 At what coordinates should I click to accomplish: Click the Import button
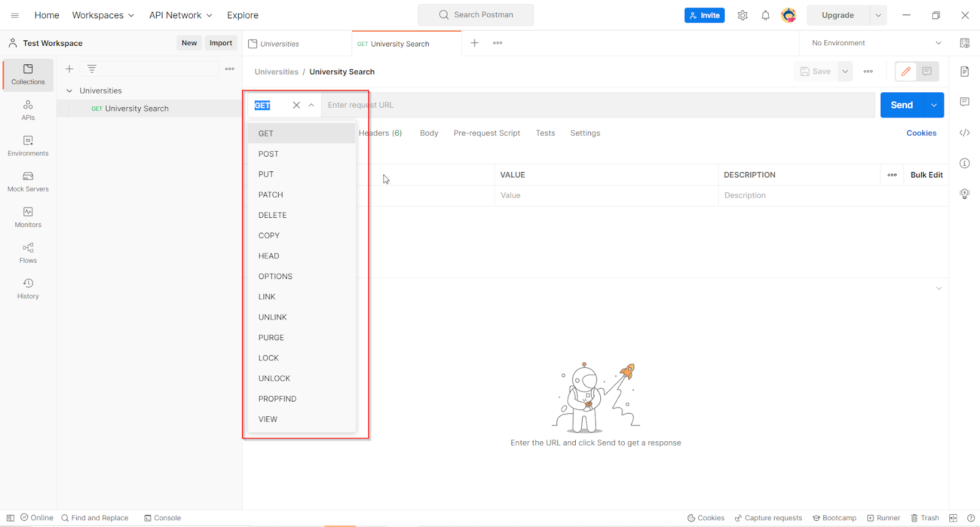point(221,43)
